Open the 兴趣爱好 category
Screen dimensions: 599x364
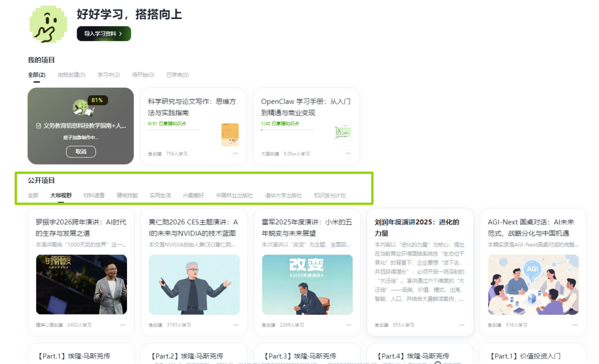coord(194,196)
